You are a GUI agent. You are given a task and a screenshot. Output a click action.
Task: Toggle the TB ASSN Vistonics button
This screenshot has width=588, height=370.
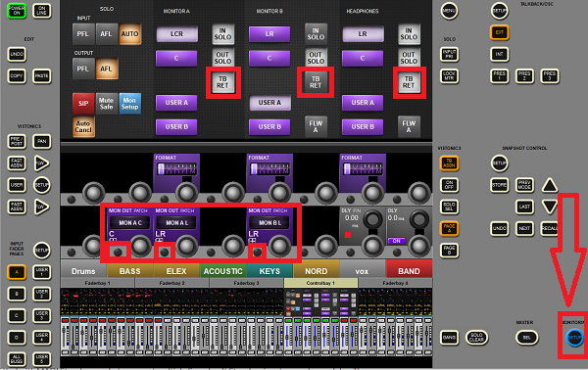449,163
